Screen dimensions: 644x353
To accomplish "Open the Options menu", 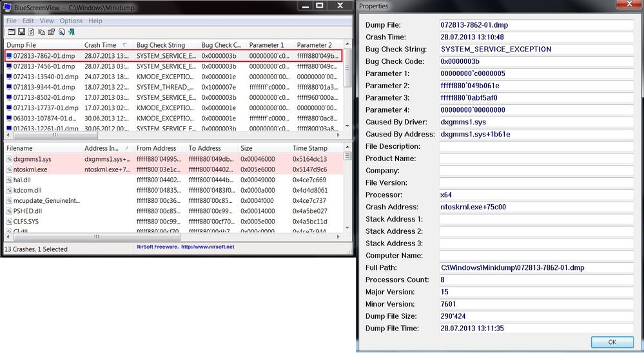I will click(71, 21).
